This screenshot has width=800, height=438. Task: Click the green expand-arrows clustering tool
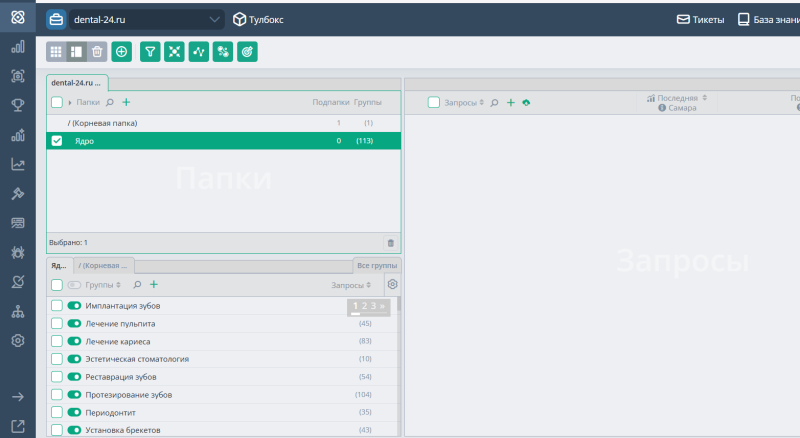174,52
